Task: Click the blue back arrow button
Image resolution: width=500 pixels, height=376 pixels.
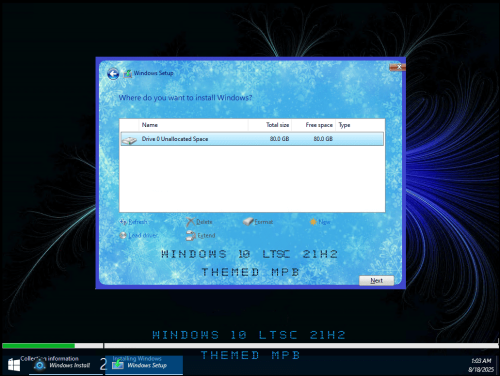Action: 113,74
